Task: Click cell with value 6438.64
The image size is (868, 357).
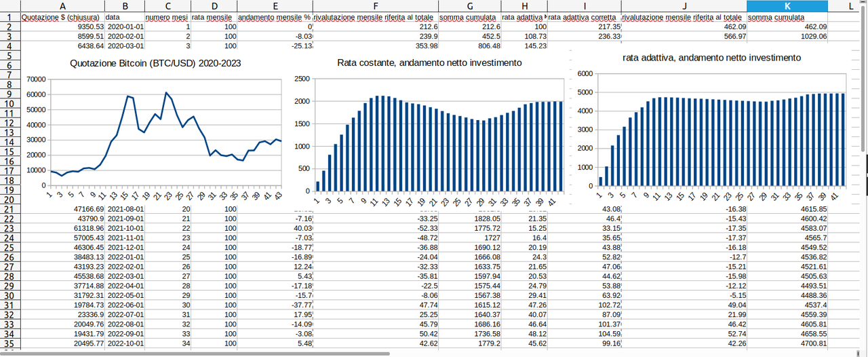Action: (63, 46)
